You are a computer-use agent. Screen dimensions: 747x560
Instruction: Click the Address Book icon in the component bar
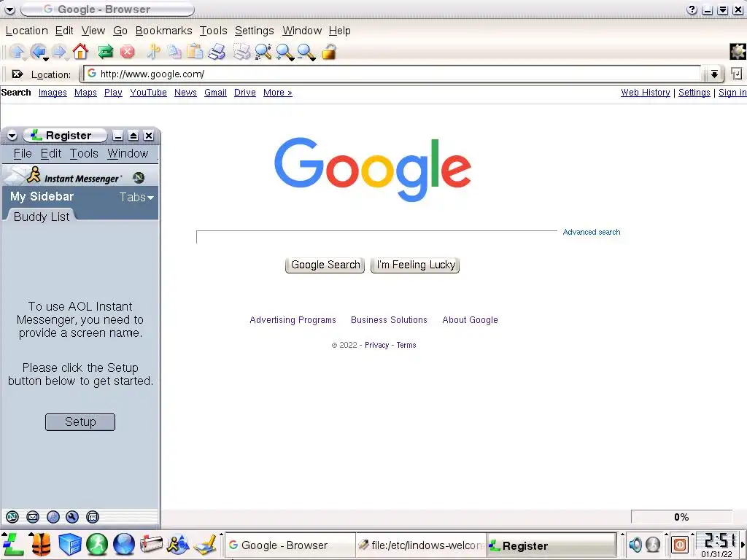[x=93, y=517]
